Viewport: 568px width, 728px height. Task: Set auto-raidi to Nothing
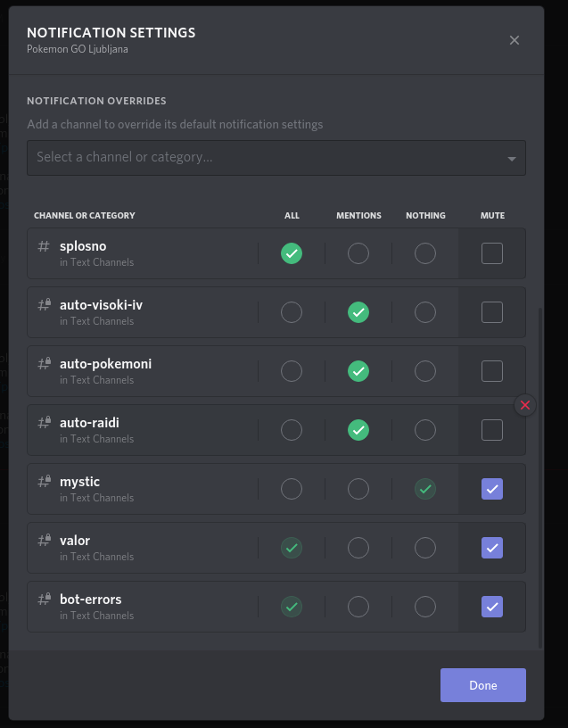[x=425, y=430]
